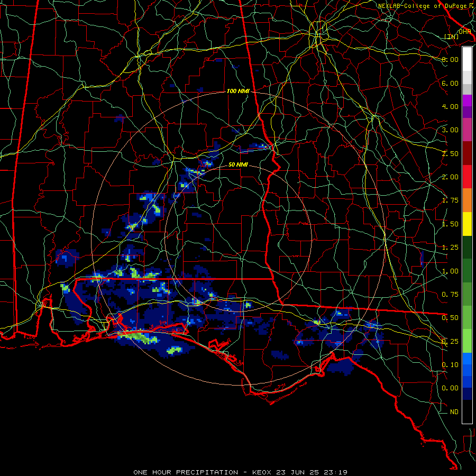Pick the light blue swatch above 0.10
Image resolution: width=476 pixels, height=476 pixels.
pos(467,359)
